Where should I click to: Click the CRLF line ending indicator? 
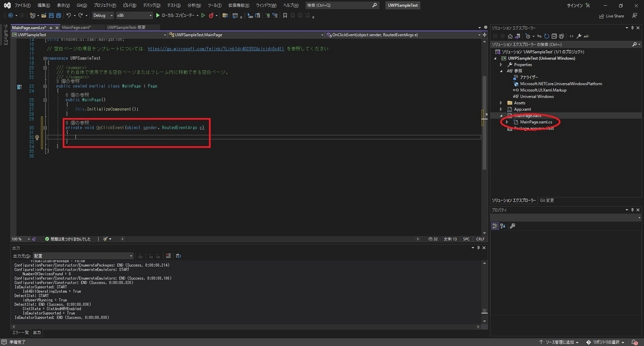[480, 239]
